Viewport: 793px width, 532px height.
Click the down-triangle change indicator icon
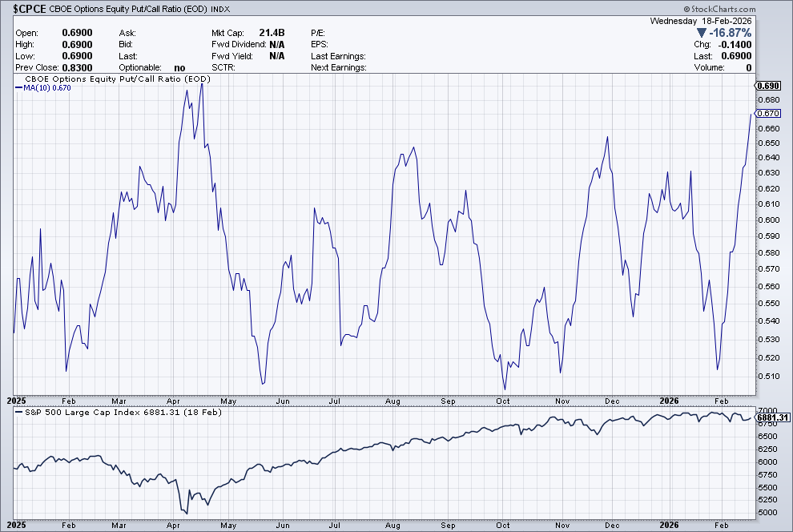click(701, 33)
